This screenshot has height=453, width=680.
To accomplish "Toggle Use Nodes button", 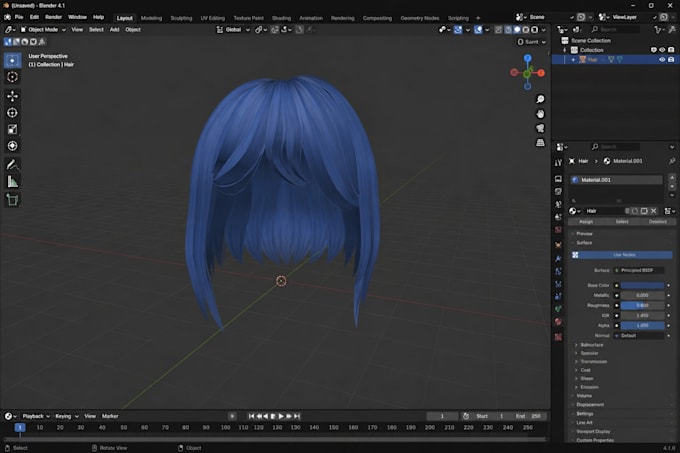I will point(624,255).
